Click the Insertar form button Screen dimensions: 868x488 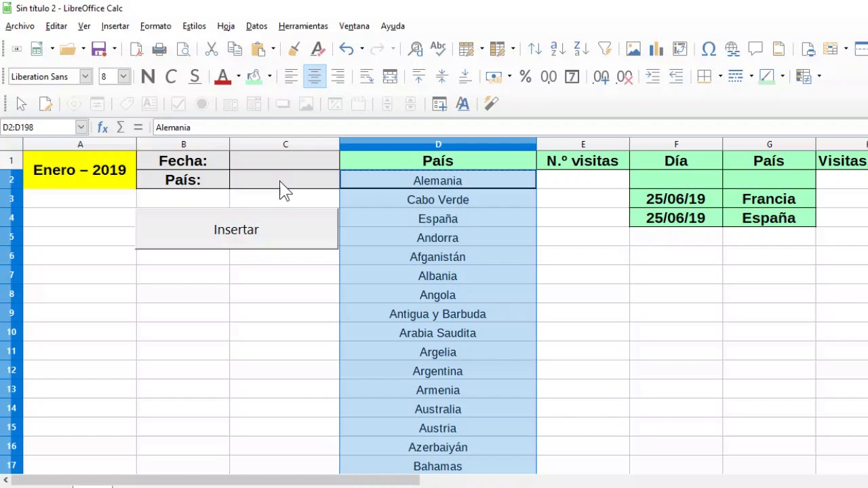[x=236, y=229]
